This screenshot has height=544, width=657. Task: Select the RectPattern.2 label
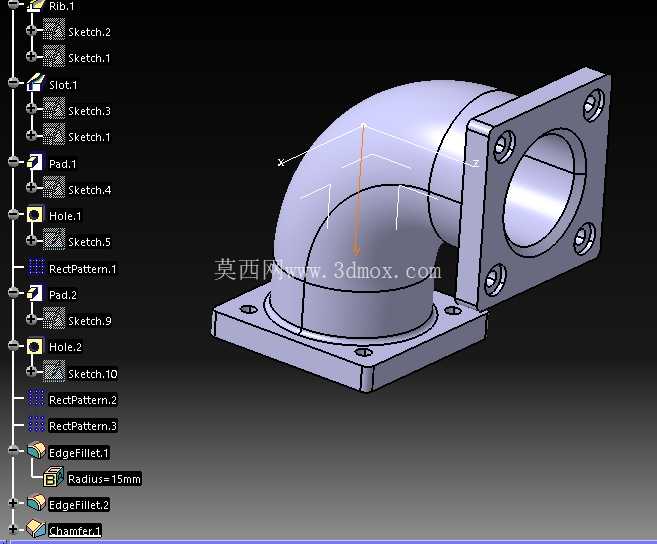pyautogui.click(x=83, y=400)
